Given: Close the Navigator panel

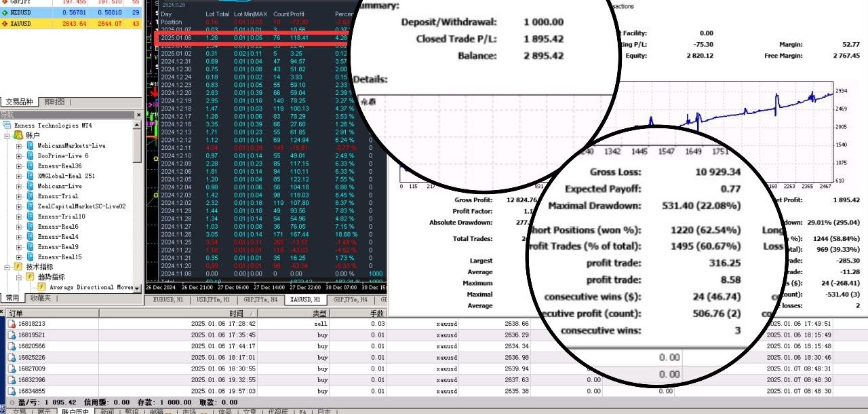Looking at the screenshot, I should [138, 115].
